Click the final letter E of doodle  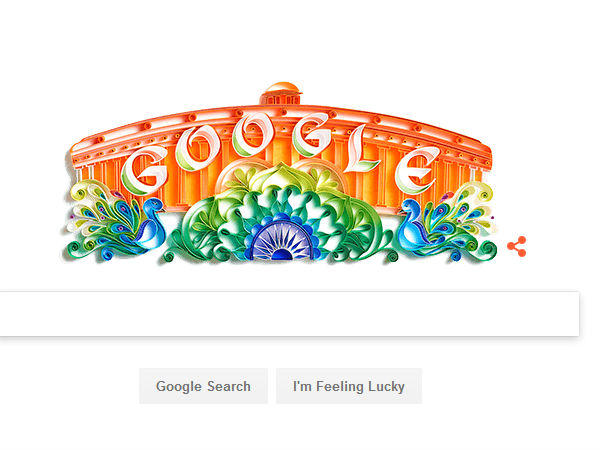417,170
